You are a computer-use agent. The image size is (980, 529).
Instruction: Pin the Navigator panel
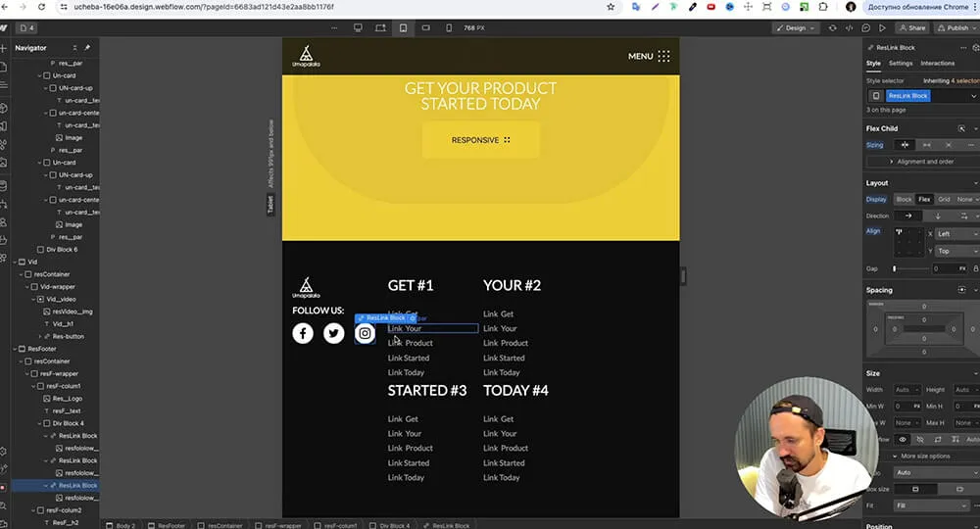coord(87,47)
